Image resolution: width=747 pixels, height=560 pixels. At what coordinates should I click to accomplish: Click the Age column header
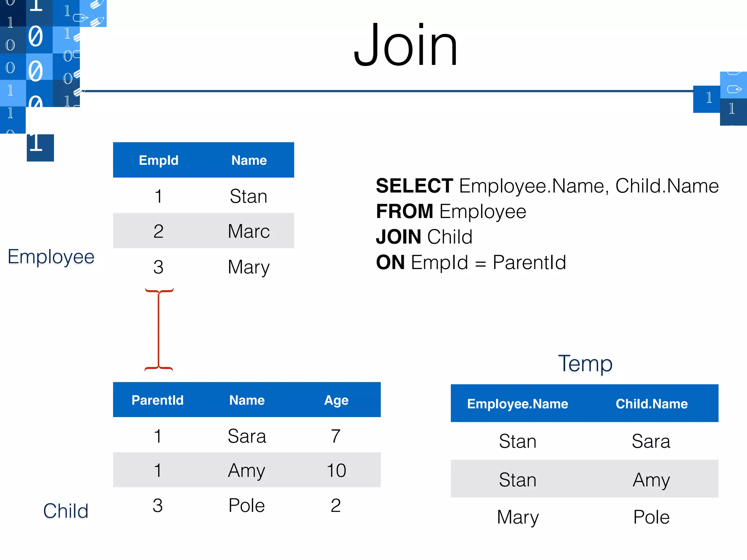point(336,400)
